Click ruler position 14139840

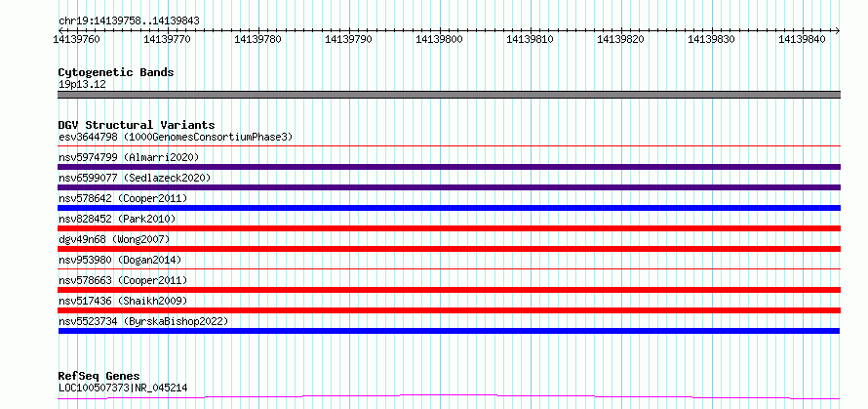pos(803,39)
